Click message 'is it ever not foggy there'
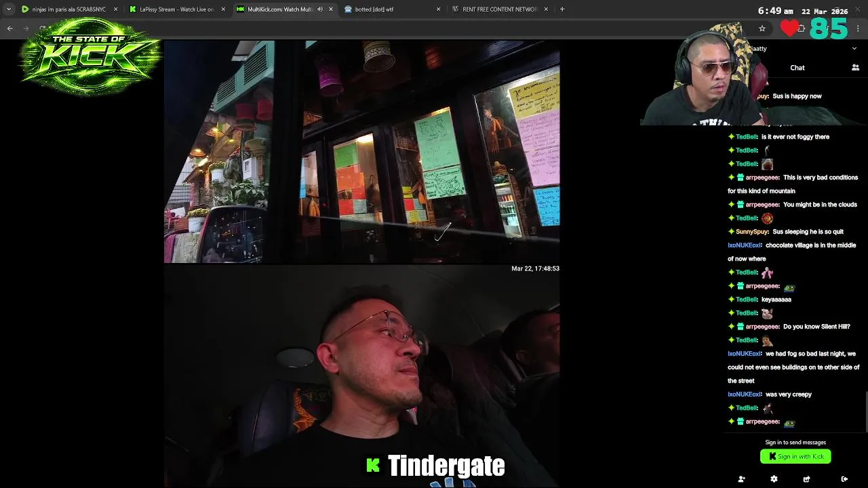Screen dimensions: 868x488 point(795,137)
